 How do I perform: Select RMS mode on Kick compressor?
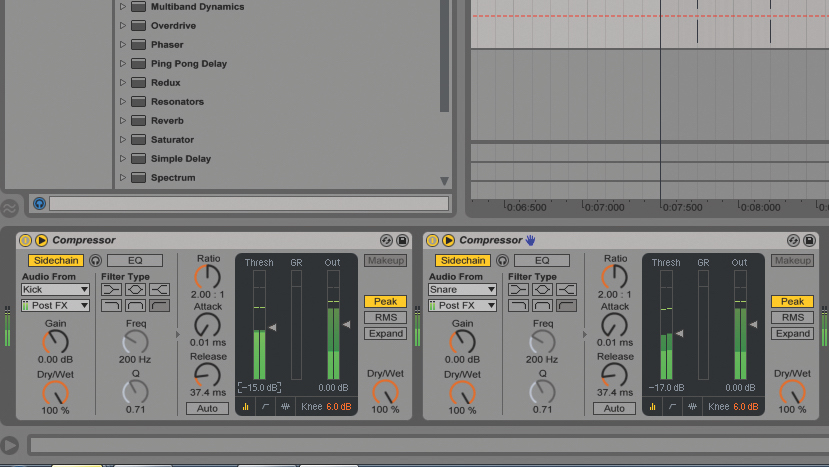[385, 317]
